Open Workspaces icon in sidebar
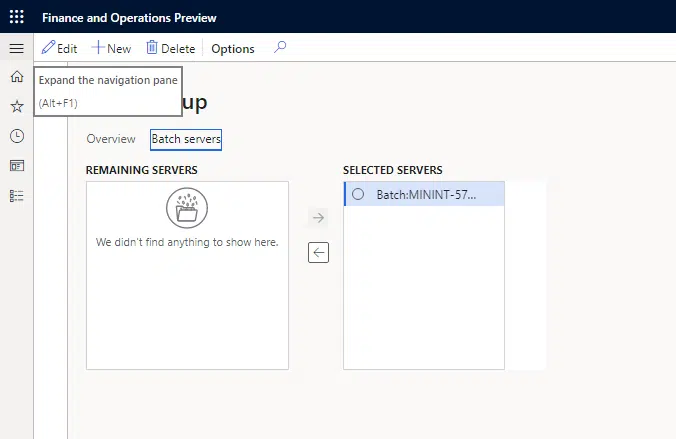 pos(17,166)
